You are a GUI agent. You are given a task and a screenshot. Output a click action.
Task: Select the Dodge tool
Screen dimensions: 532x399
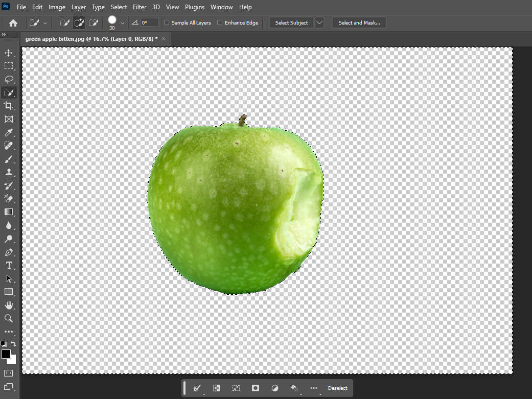(9, 239)
